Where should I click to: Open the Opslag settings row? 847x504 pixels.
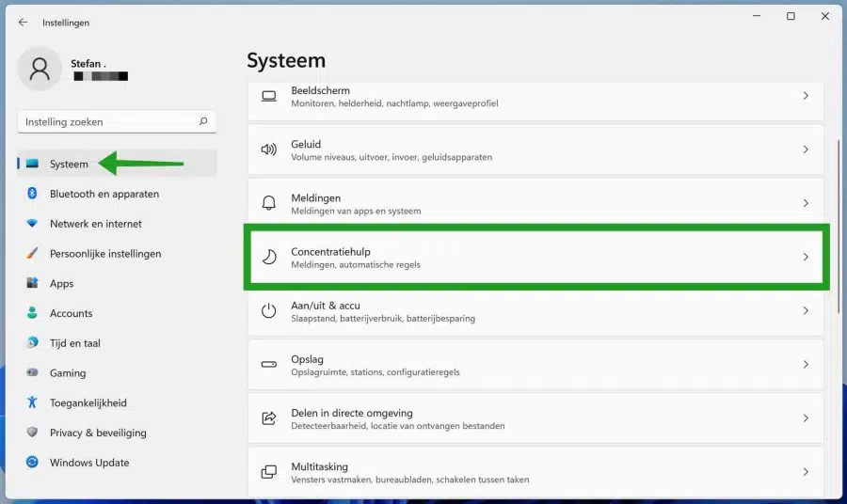point(535,364)
